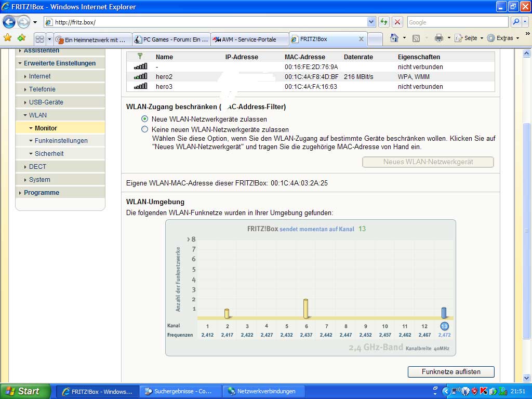This screenshot has height=399, width=532.
Task: Click the yellow bar on channel 2
Action: point(227,313)
